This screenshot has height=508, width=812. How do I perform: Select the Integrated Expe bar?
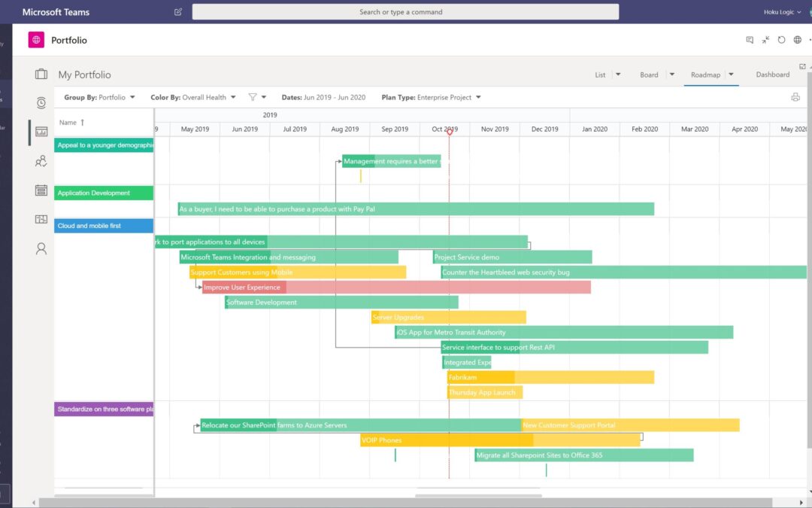coord(467,362)
